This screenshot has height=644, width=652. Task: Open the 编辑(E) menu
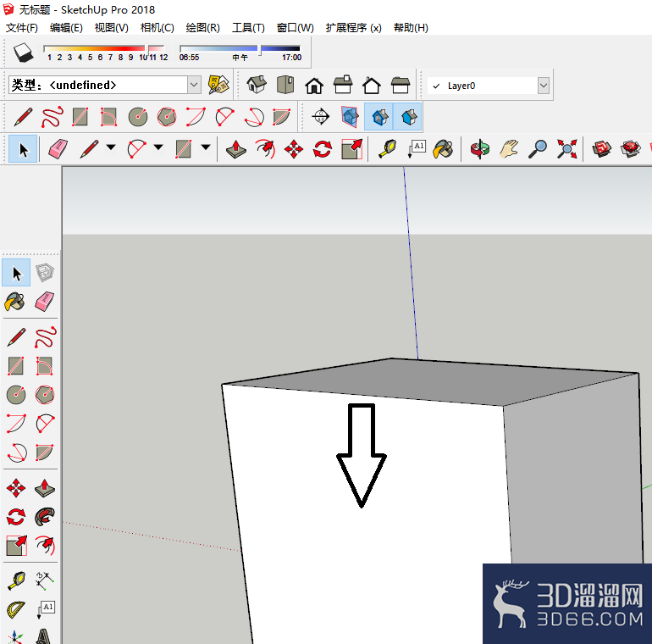click(x=66, y=28)
